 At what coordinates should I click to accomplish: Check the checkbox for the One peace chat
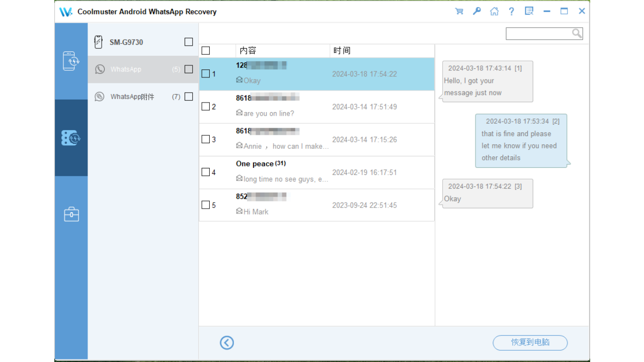(206, 172)
